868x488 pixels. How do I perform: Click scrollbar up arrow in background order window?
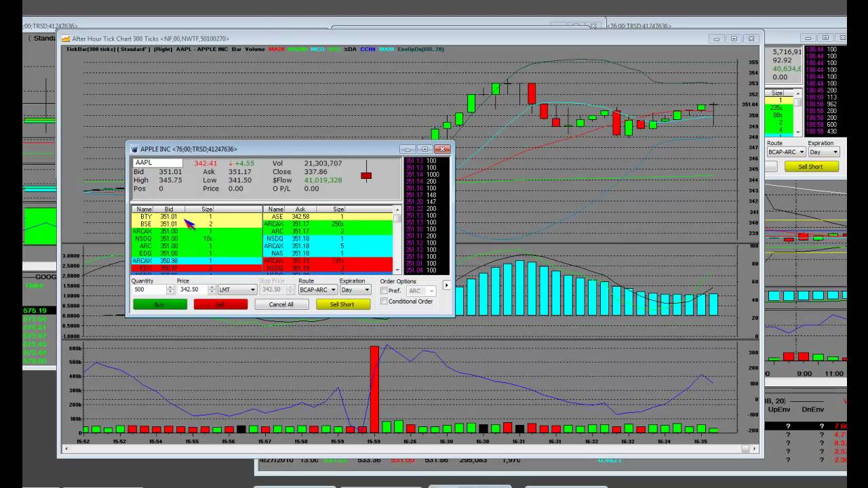798,93
